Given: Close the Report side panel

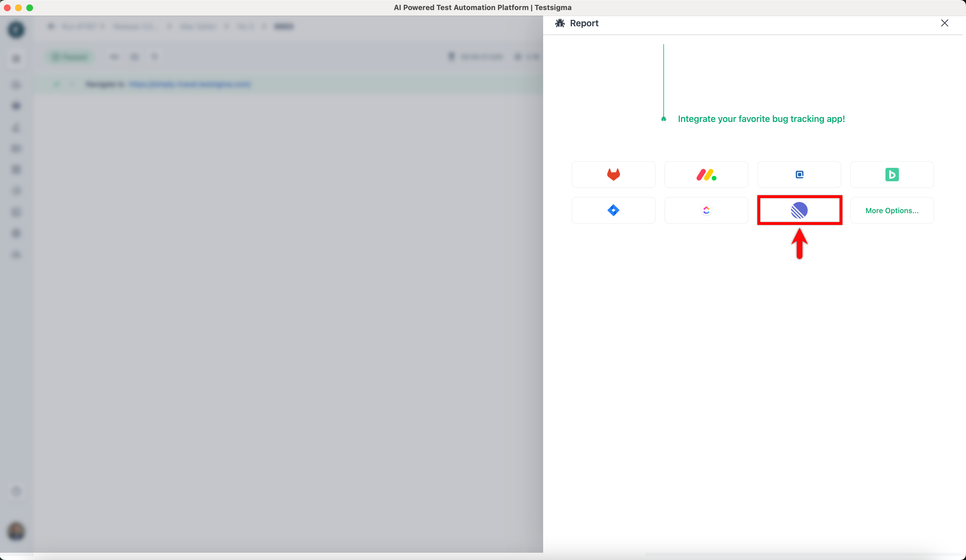Looking at the screenshot, I should [944, 23].
